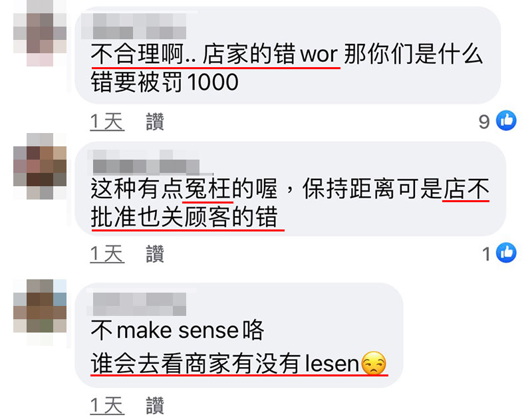Open second commenter's blurred profile picture

pyautogui.click(x=40, y=166)
